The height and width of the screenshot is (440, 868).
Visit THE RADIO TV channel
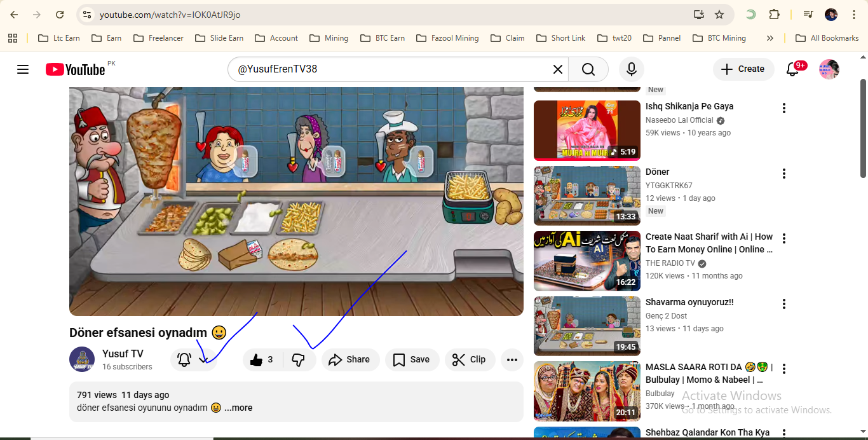tap(670, 263)
